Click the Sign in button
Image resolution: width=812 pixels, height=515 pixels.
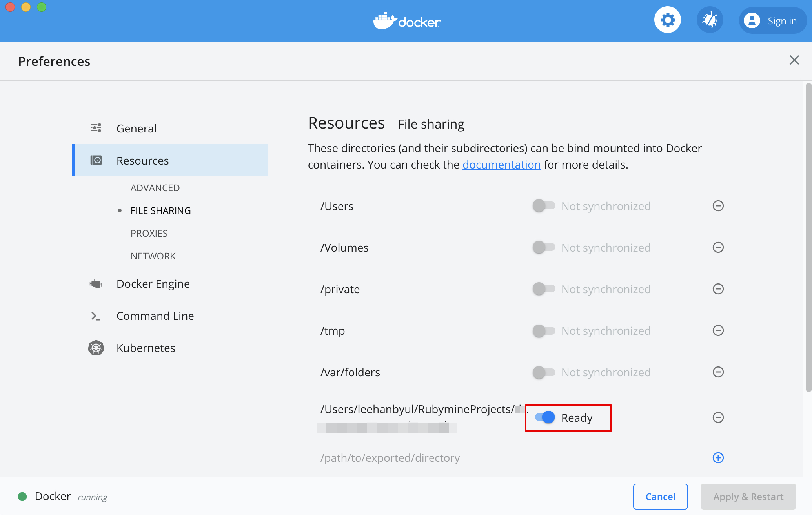[772, 20]
